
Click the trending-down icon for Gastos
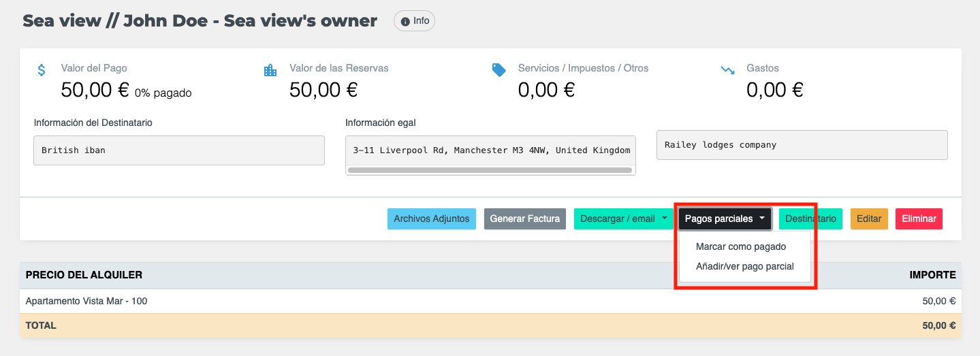[727, 69]
